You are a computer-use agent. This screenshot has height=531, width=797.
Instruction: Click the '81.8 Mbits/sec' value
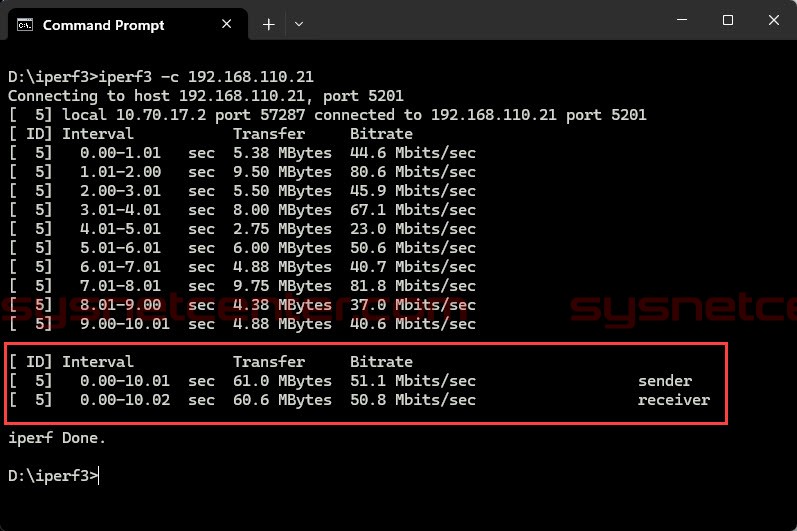tap(413, 286)
